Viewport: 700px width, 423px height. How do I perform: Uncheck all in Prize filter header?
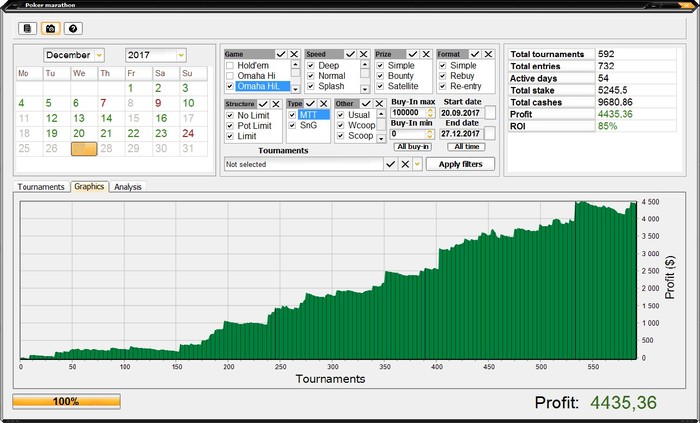[x=426, y=54]
